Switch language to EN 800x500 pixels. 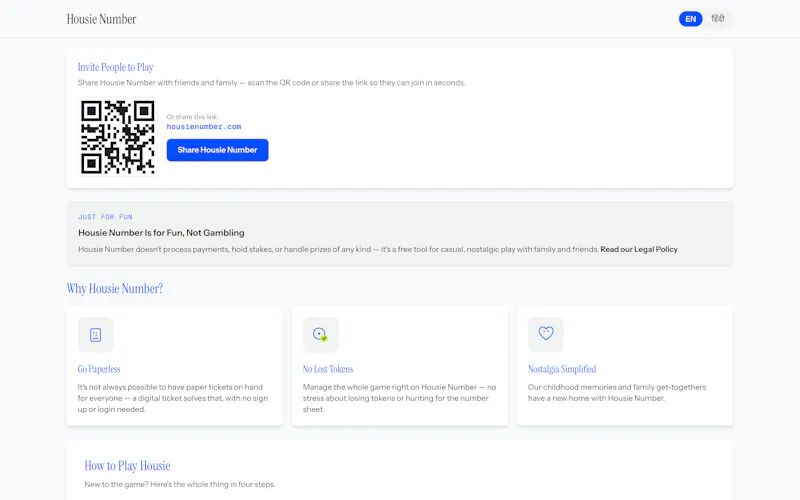click(x=690, y=19)
